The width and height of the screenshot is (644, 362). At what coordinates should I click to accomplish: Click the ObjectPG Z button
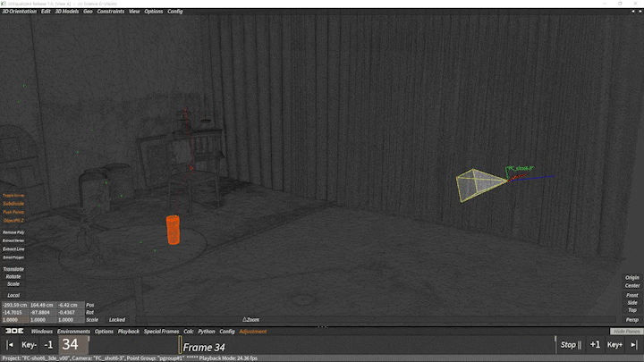(13, 221)
